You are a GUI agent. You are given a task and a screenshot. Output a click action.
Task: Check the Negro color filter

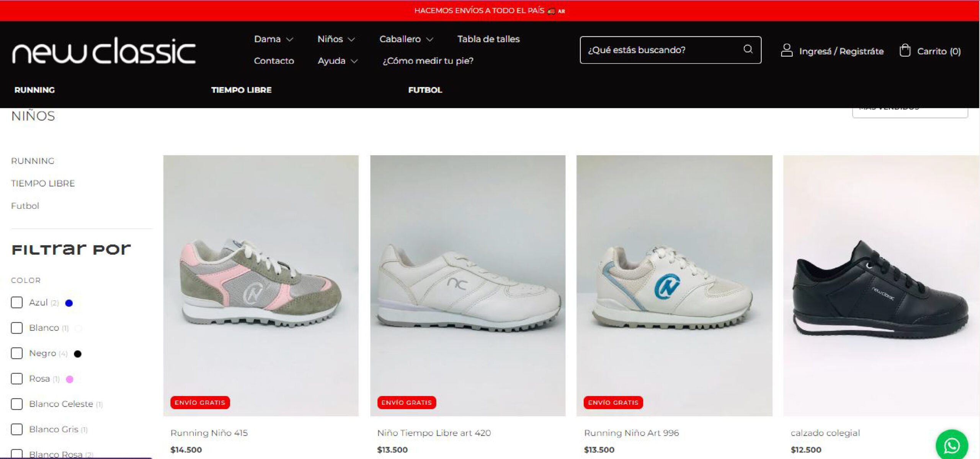pyautogui.click(x=16, y=353)
